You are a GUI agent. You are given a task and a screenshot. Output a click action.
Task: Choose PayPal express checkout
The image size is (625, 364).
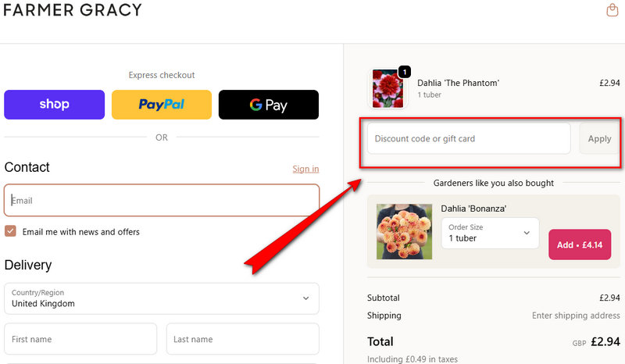pos(162,105)
